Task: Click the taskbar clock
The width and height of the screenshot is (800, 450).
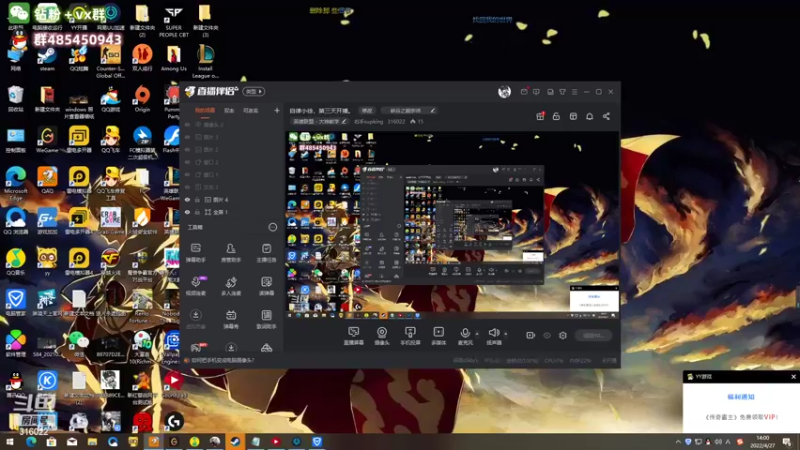Action: (762, 442)
